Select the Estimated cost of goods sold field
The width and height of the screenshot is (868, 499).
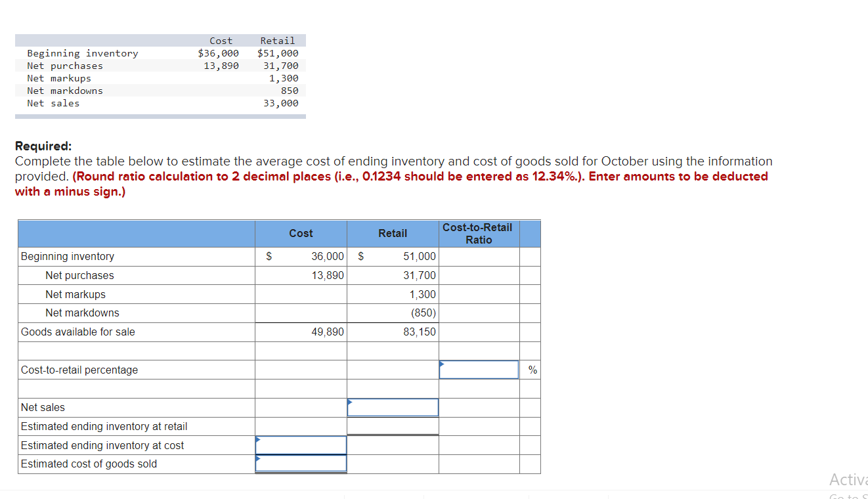pyautogui.click(x=301, y=464)
